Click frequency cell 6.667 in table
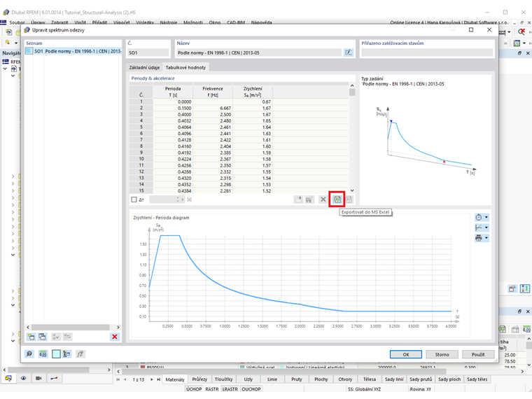Image resolution: width=532 pixels, height=399 pixels. [x=213, y=108]
